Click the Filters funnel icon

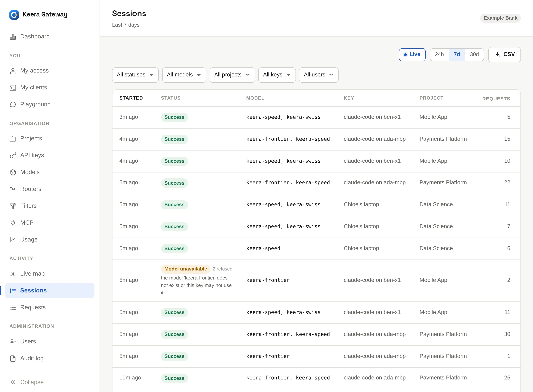click(x=13, y=206)
